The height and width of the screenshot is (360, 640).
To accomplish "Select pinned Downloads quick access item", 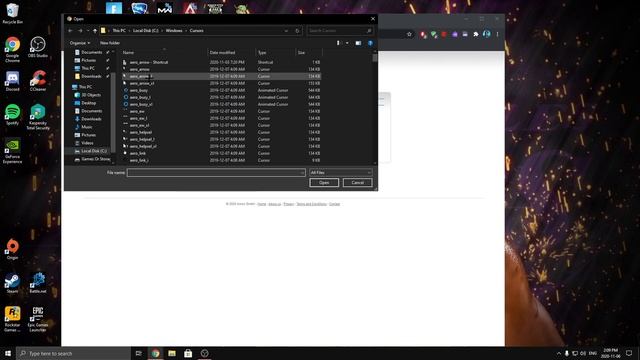I will (91, 76).
